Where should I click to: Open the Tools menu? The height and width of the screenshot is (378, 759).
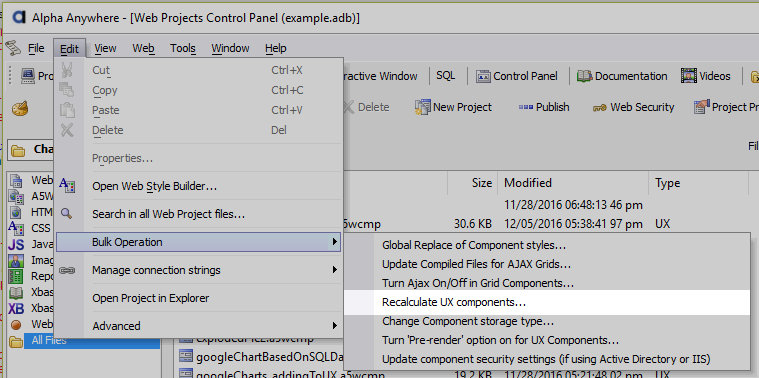182,48
